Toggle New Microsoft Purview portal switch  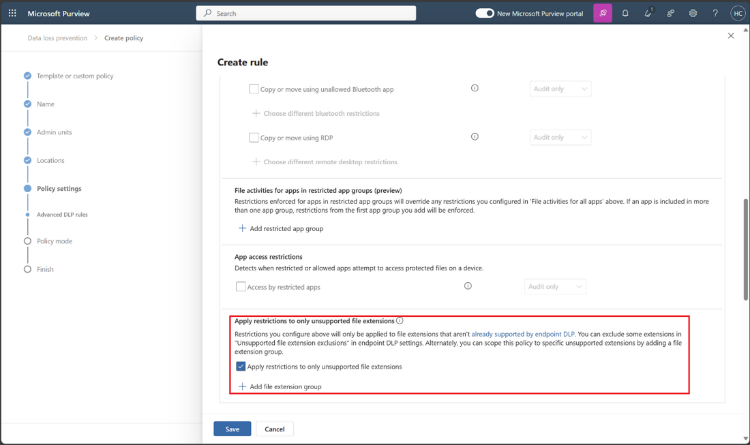coord(485,13)
